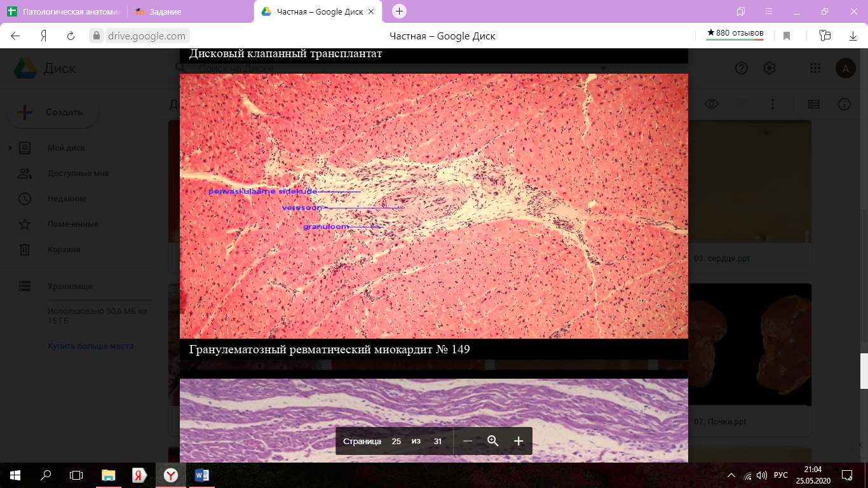The height and width of the screenshot is (488, 868).
Task: Open Хранилище storage section
Action: coord(70,287)
